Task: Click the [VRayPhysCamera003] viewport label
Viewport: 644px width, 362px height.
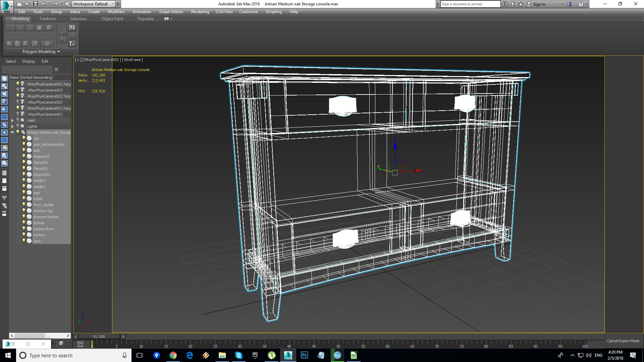Action: point(101,60)
